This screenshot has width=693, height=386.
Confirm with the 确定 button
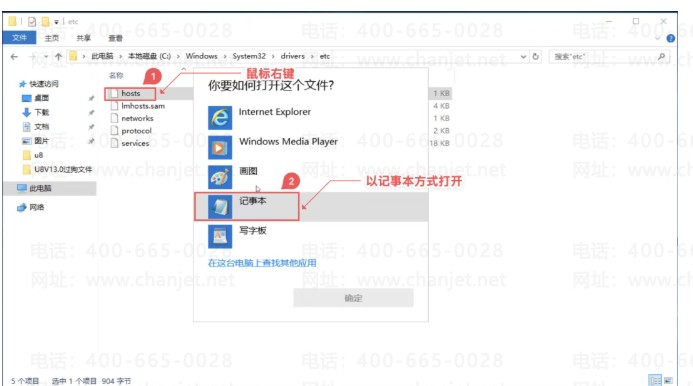353,298
